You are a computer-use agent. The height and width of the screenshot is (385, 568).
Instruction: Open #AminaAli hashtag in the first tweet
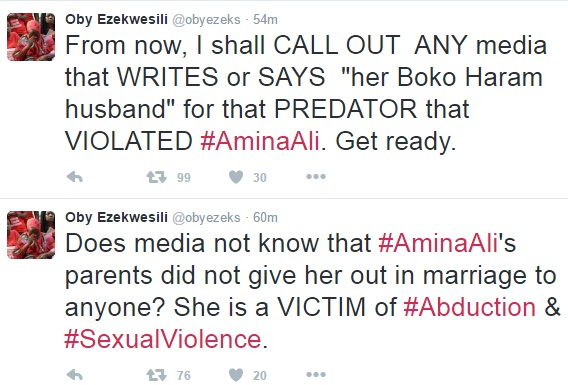point(260,141)
